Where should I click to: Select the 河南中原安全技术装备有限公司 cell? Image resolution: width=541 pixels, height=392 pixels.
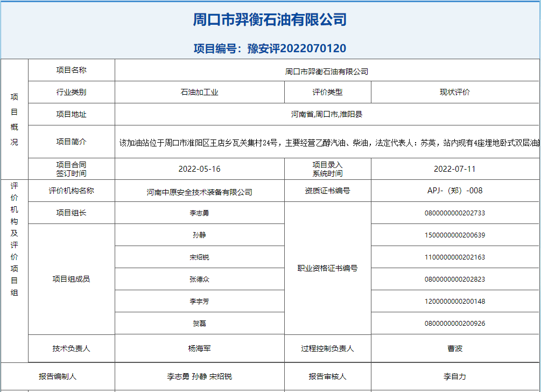coord(199,191)
